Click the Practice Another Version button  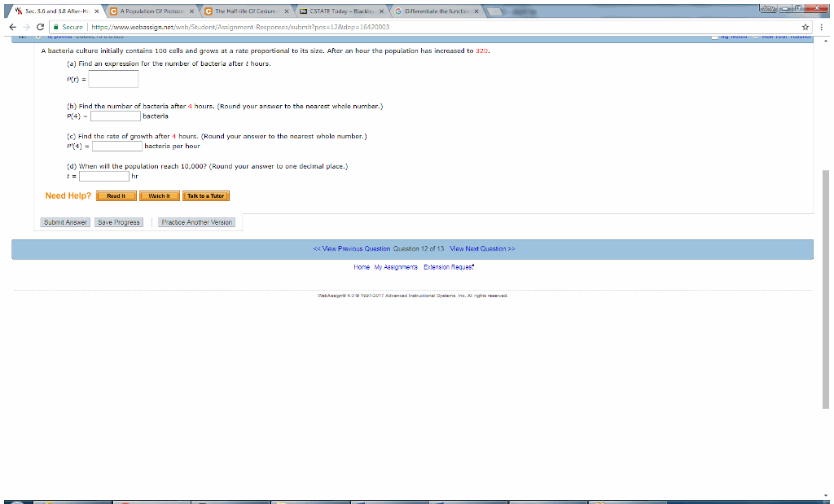(196, 221)
